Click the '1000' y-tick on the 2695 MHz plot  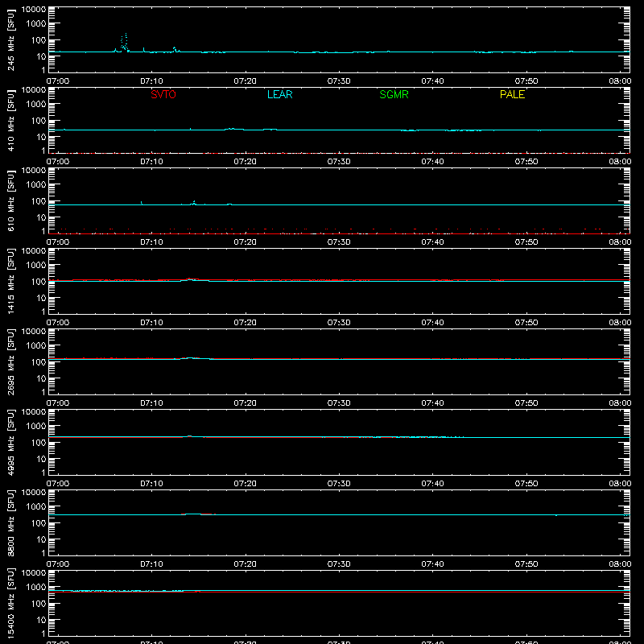pyautogui.click(x=36, y=346)
